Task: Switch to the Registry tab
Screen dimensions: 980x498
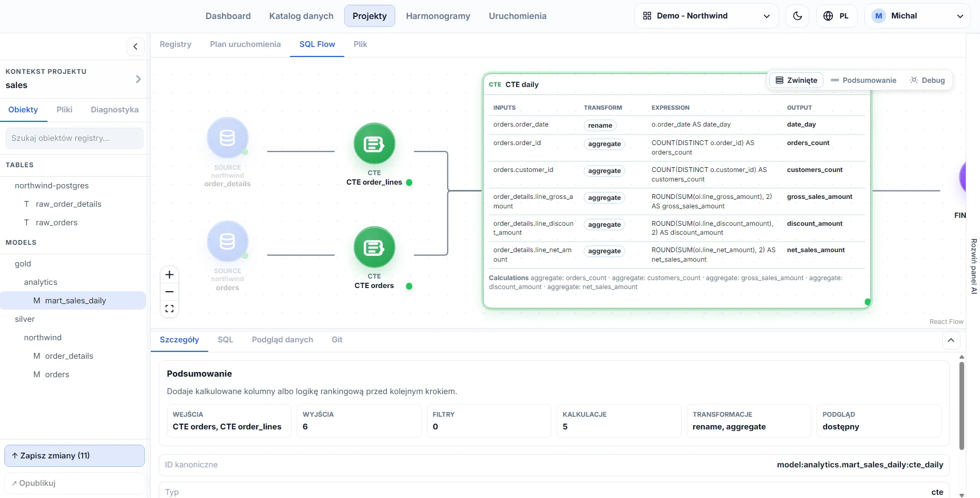Action: (x=176, y=44)
